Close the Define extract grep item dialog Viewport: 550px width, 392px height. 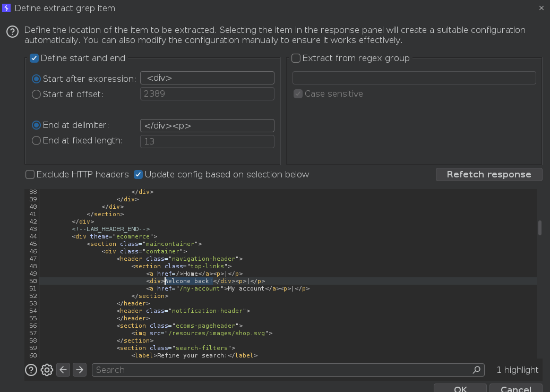541,8
